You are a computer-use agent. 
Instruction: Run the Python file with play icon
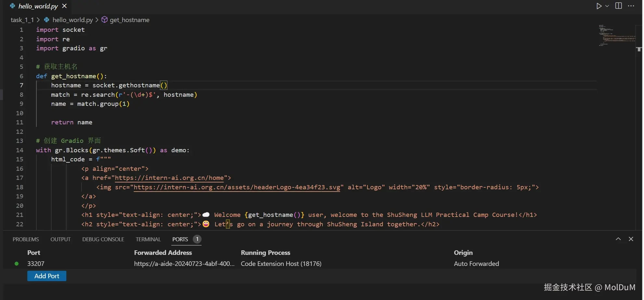pyautogui.click(x=599, y=6)
